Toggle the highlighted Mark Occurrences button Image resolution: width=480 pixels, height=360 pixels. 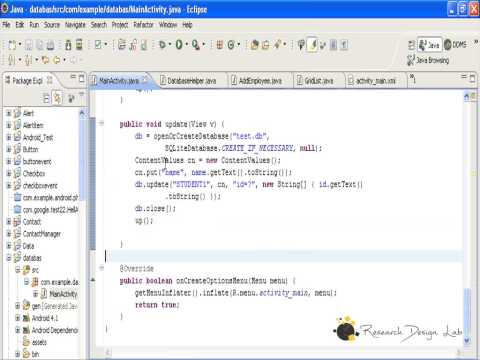coord(312,45)
